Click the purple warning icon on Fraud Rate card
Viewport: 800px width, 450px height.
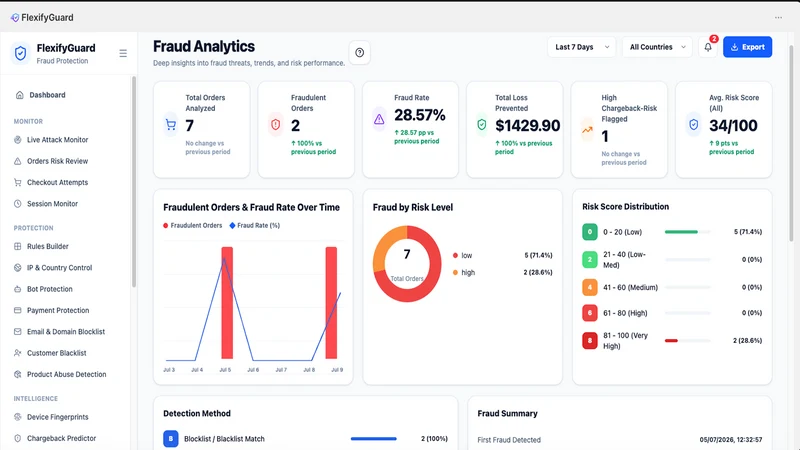pos(379,119)
